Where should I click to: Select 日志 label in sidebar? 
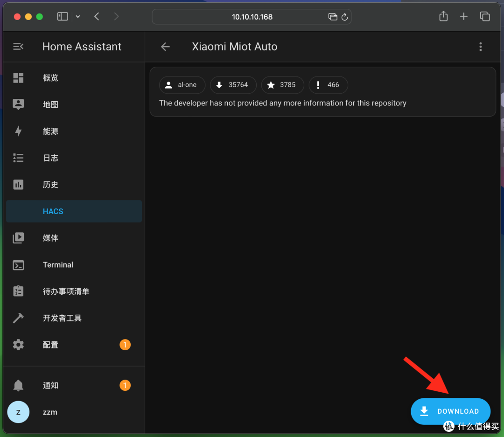[x=50, y=158]
